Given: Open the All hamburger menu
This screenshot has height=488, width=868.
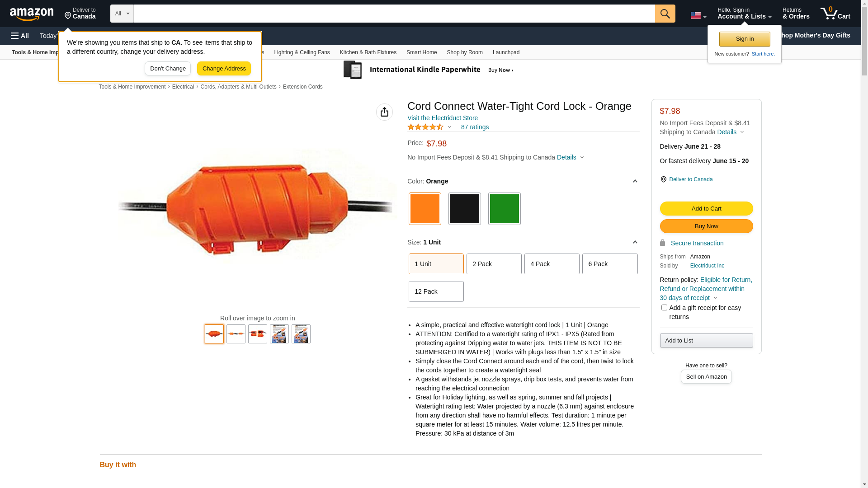Looking at the screenshot, I should (x=20, y=36).
